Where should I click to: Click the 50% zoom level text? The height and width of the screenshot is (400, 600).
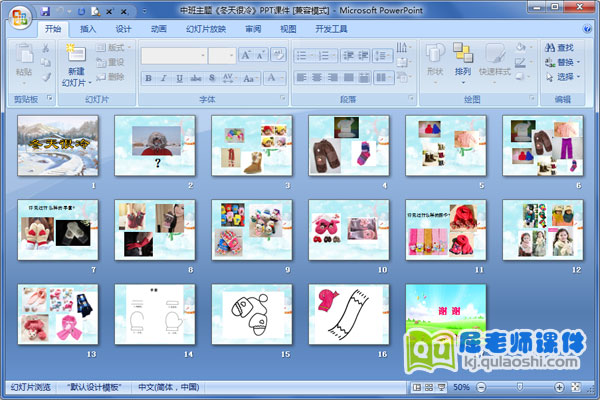tap(461, 387)
